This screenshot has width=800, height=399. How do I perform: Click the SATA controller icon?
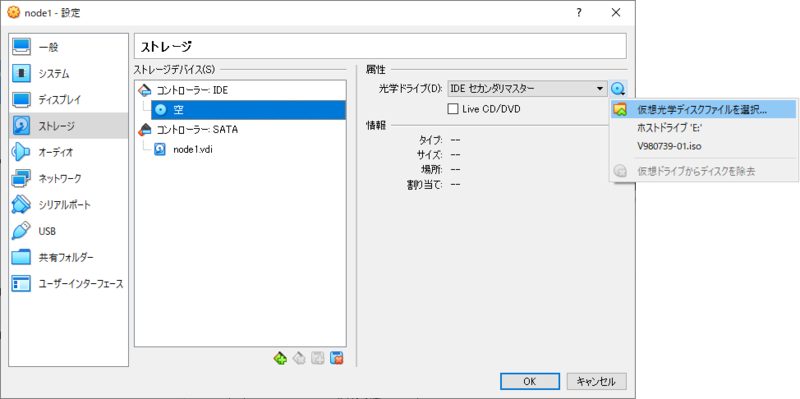click(145, 130)
